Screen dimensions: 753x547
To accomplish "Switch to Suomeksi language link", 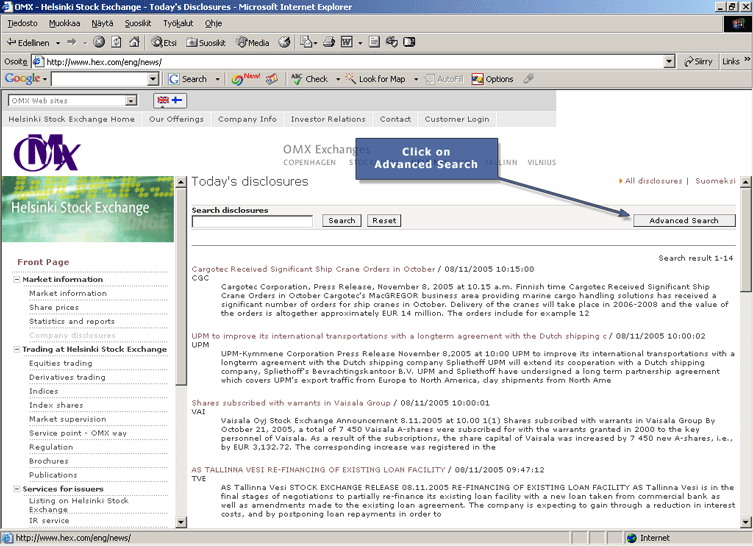I will 715,181.
